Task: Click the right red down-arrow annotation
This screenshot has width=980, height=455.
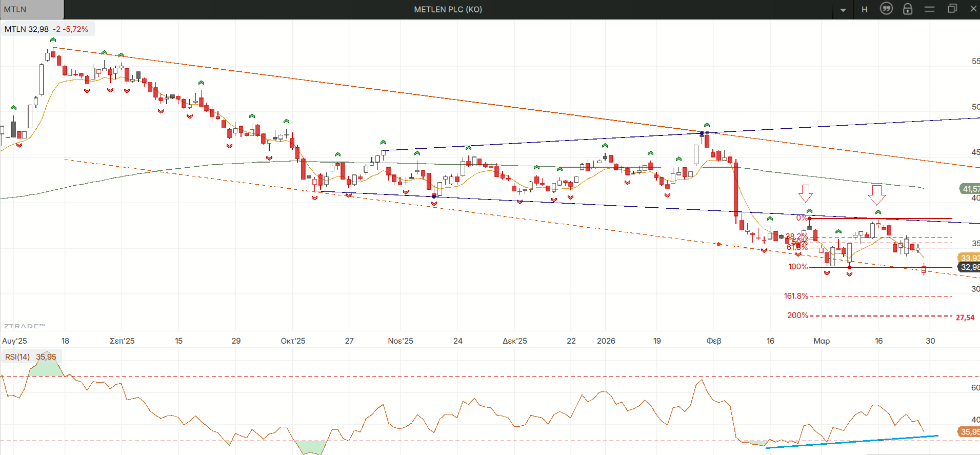Action: (876, 194)
